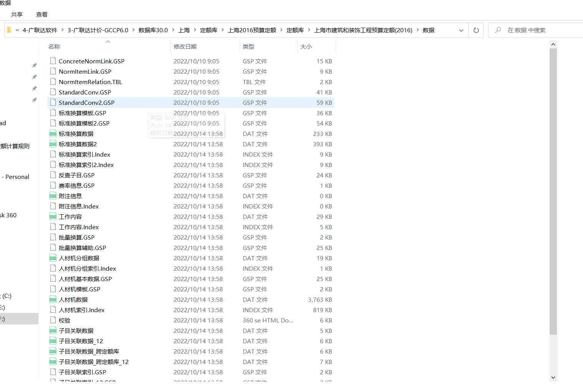Select the 批量换算辅助.GSP file name
The image size is (583, 392).
pos(82,248)
